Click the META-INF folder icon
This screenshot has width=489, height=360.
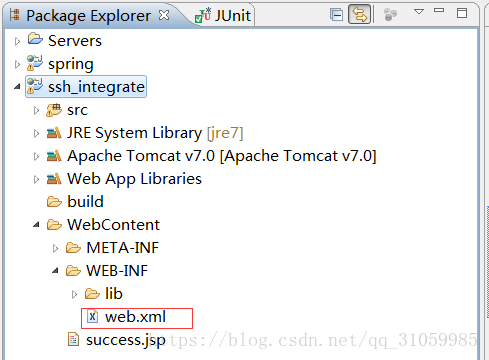tap(73, 248)
